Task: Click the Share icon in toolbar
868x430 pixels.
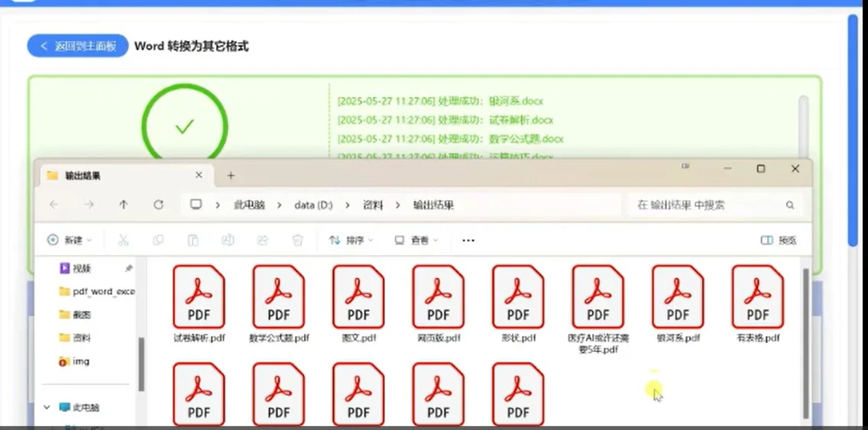Action: coord(262,240)
